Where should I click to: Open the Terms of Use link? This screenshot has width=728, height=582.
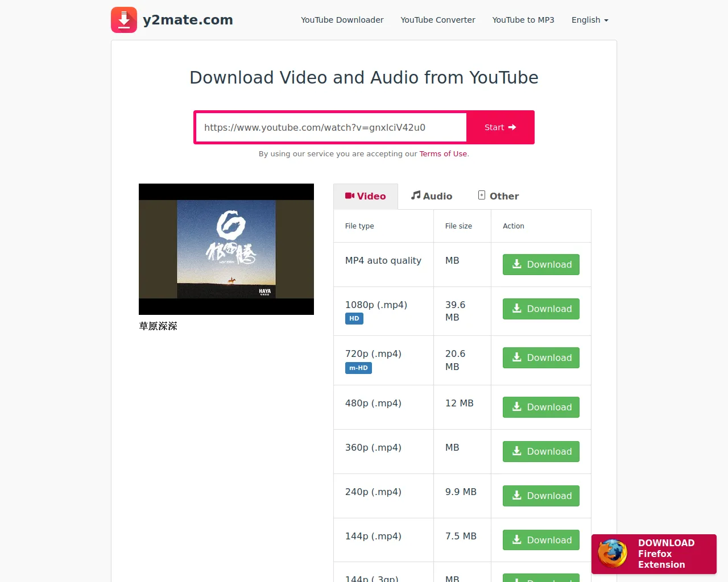pyautogui.click(x=443, y=153)
